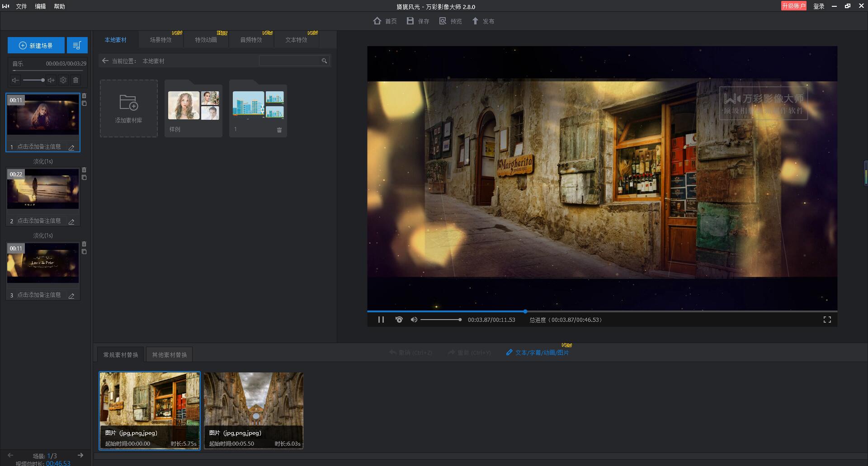
Task: Edit the note for scene 1
Action: point(71,147)
